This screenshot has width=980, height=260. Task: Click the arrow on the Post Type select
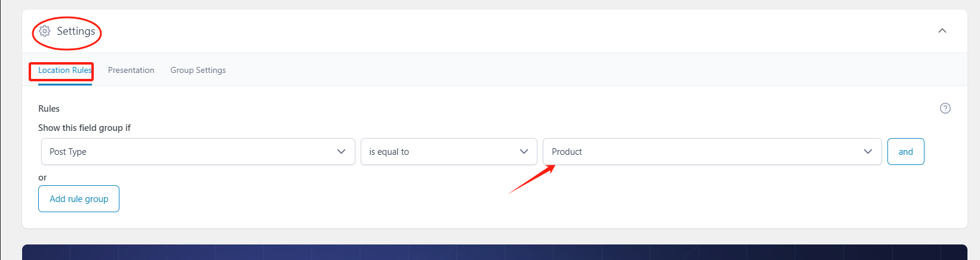point(342,152)
